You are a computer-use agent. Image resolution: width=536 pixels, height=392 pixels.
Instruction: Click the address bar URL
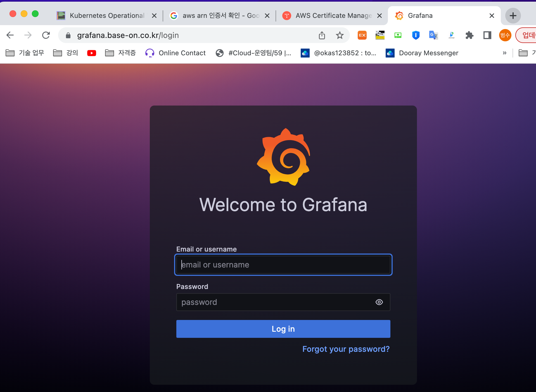point(128,35)
